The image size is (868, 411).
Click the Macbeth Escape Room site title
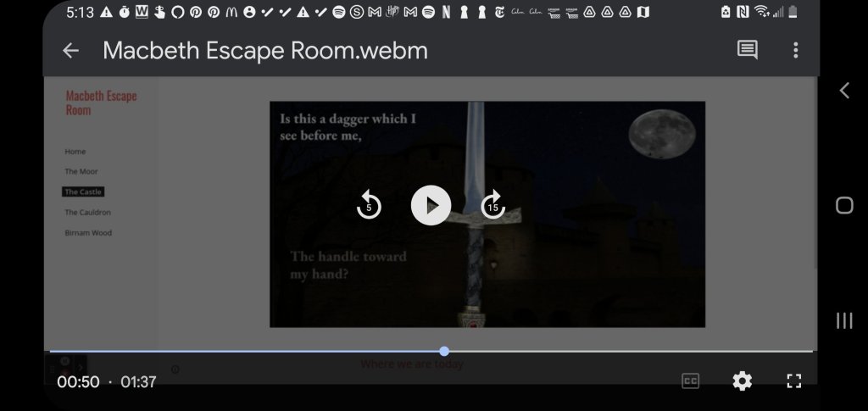pyautogui.click(x=101, y=103)
